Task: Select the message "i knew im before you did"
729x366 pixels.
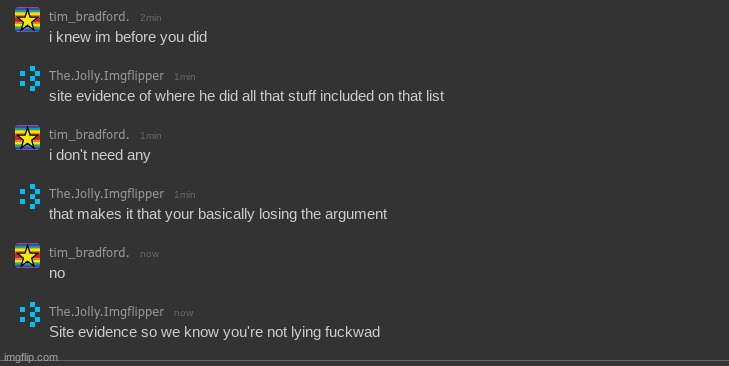Action: pyautogui.click(x=128, y=37)
